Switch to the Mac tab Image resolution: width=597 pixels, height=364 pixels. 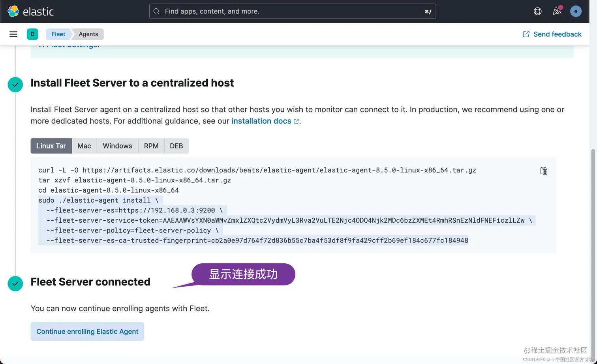84,146
